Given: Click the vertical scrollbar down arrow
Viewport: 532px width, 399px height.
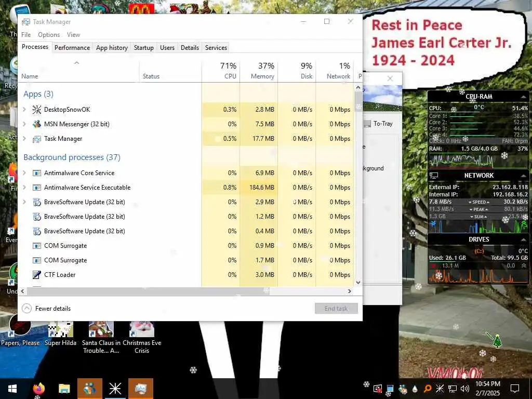Looking at the screenshot, I should 358,282.
